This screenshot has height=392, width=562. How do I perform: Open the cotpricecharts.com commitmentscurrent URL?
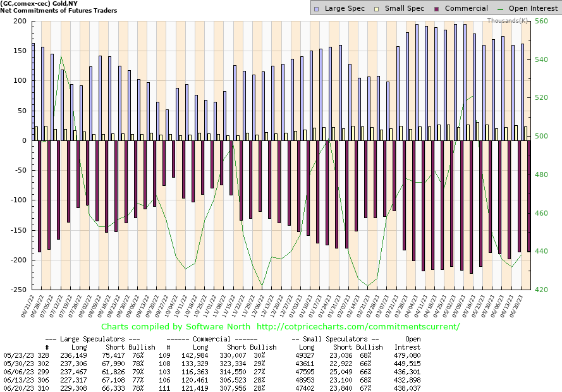coord(358,326)
